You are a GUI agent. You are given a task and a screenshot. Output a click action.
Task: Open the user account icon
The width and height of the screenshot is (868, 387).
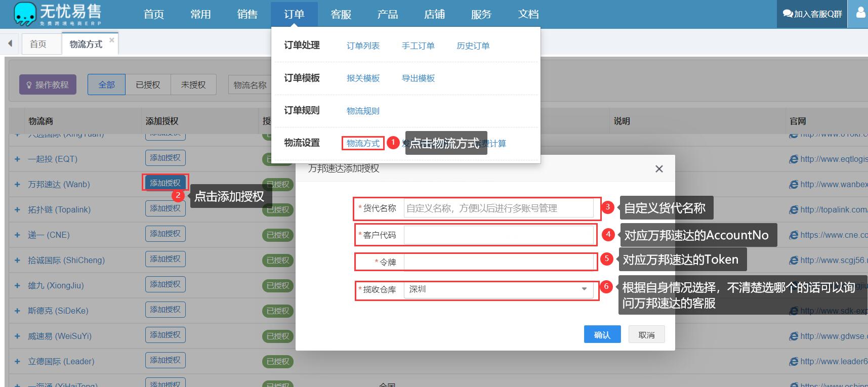click(860, 12)
